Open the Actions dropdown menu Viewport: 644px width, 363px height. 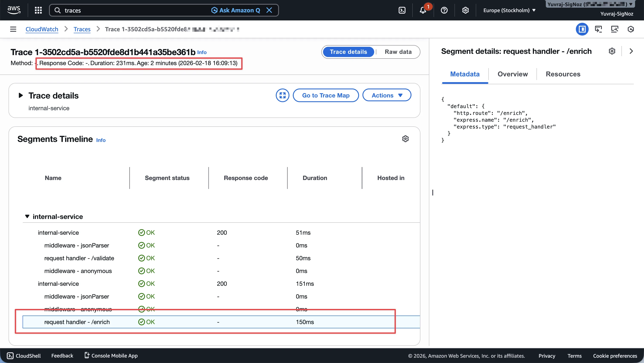(x=387, y=95)
